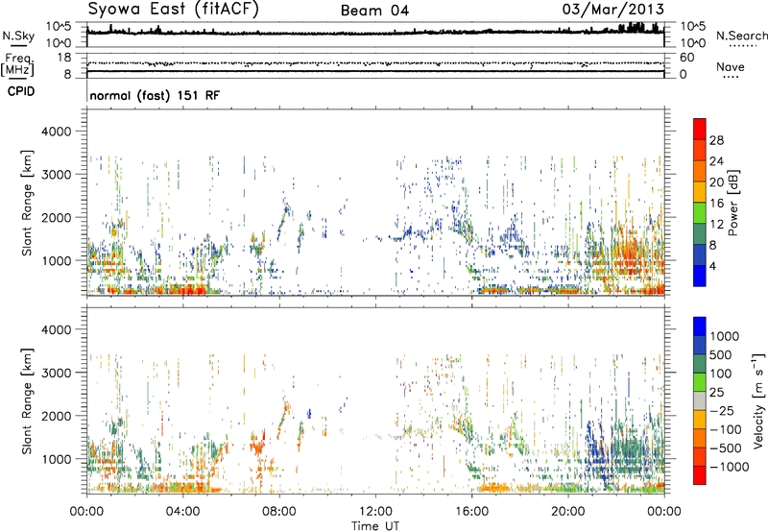Click the "Syowa East (fitACF)" plot title

173,10
